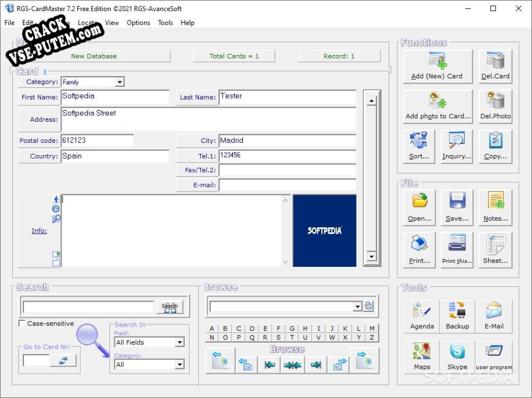Click Print this card icon

457,250
